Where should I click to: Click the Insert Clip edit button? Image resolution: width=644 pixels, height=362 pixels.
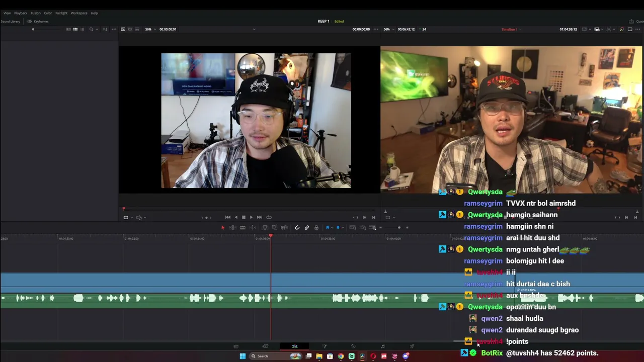tap(265, 228)
